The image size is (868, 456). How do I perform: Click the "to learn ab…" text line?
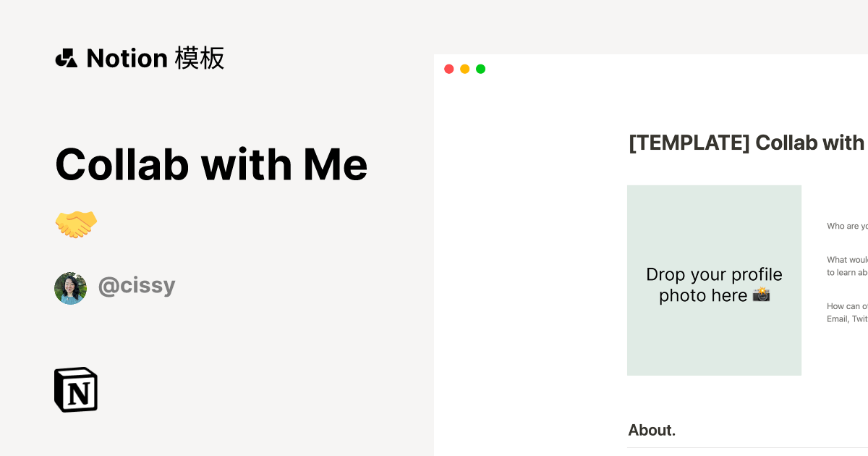click(x=847, y=273)
